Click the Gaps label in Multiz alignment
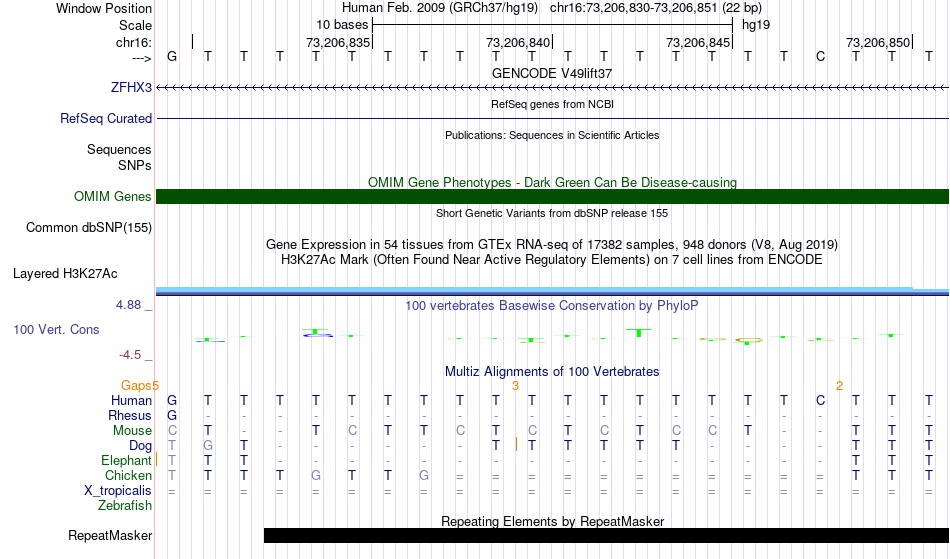The height and width of the screenshot is (559, 950). pos(136,385)
